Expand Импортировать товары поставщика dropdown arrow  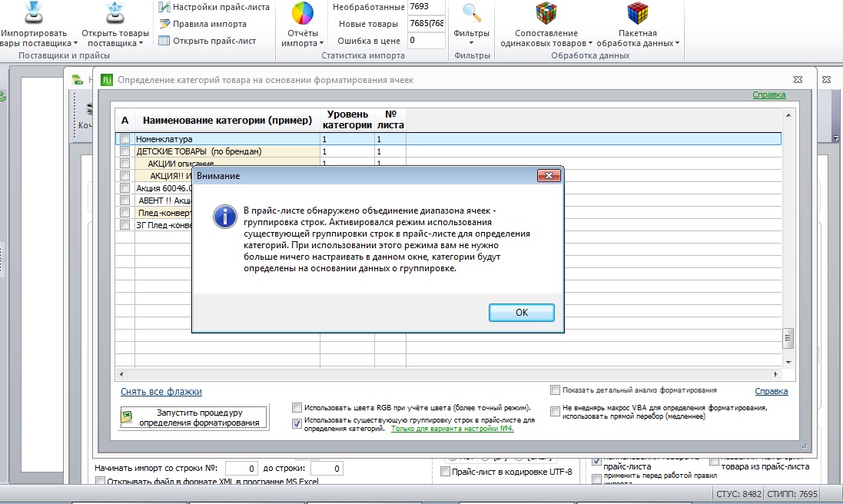pos(75,44)
